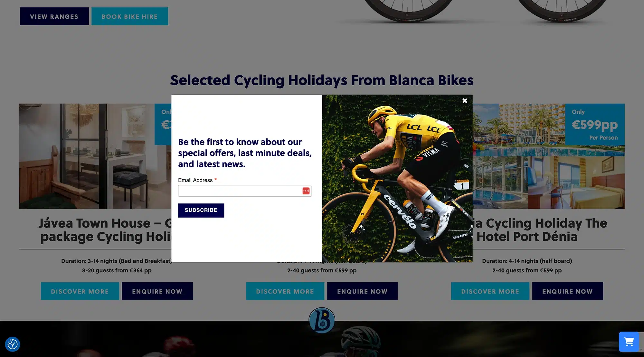Click the yellow jersey cyclist image
Viewport: 644px width, 357px height.
[397, 178]
